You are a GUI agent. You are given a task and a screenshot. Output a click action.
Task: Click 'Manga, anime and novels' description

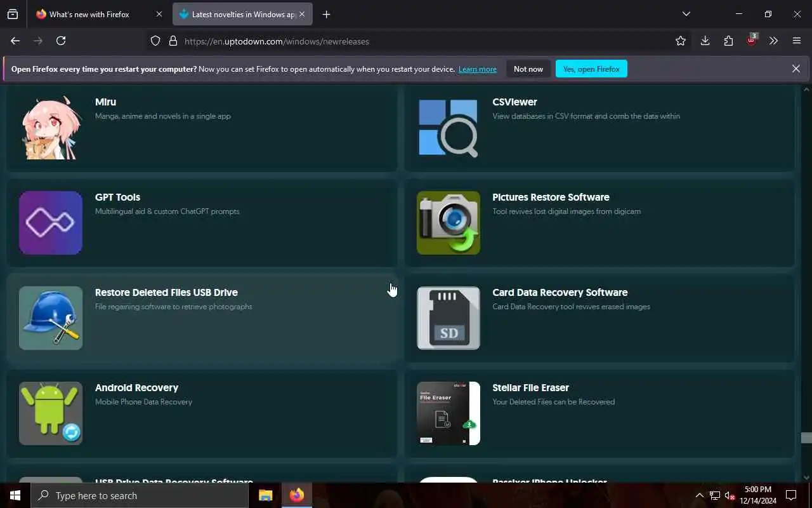pos(163,116)
